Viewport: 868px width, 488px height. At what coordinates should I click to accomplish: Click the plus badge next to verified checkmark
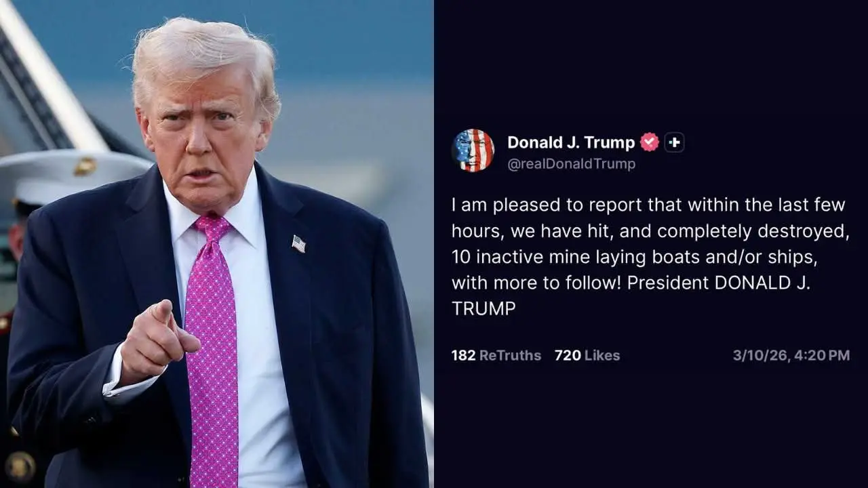click(x=674, y=142)
